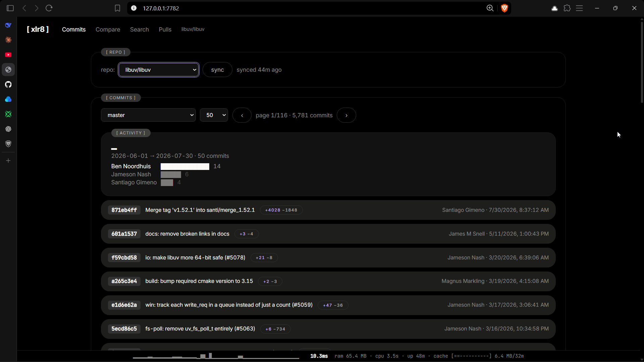Viewport: 644px width, 362px height.
Task: Open the zoom magnifier icon in address bar
Action: tap(490, 8)
